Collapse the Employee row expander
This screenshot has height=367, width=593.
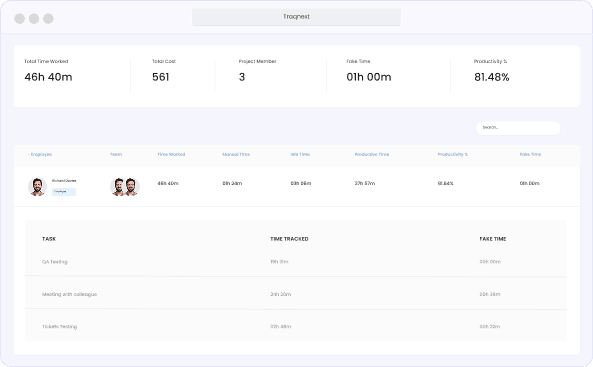[29, 154]
